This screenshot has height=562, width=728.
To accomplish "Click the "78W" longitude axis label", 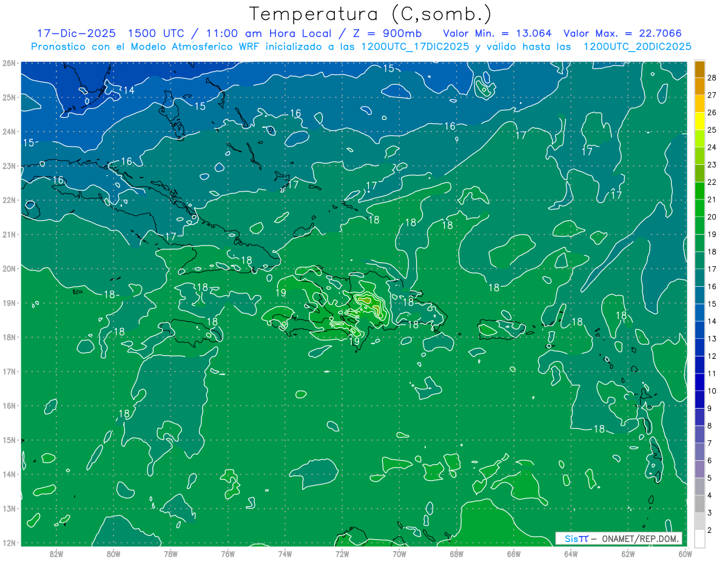I will (x=170, y=554).
